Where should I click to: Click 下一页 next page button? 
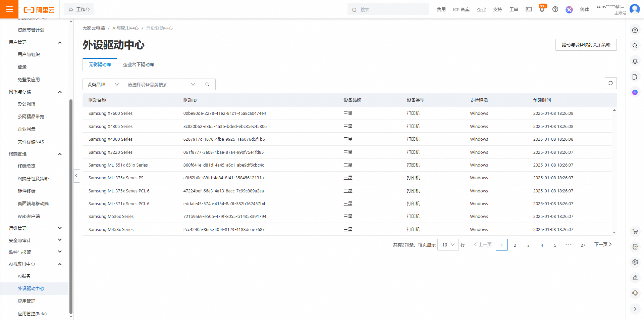[x=603, y=244]
